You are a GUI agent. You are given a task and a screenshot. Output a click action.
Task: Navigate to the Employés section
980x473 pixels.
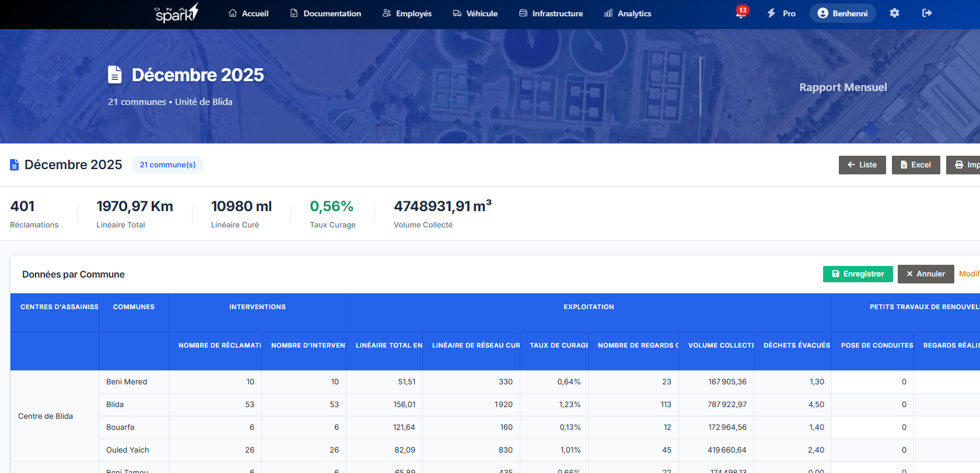coord(407,13)
